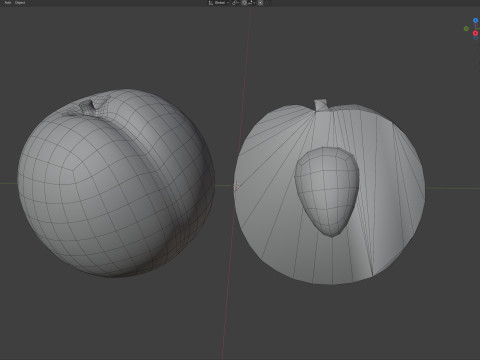480x360 pixels.
Task: Open the snapping options dropdown
Action: [251, 3]
